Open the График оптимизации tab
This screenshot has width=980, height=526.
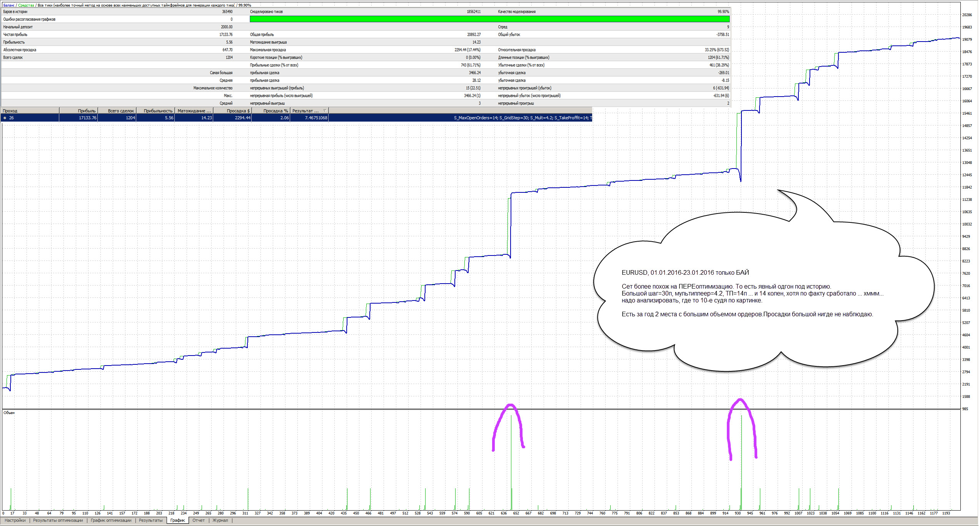(111, 520)
